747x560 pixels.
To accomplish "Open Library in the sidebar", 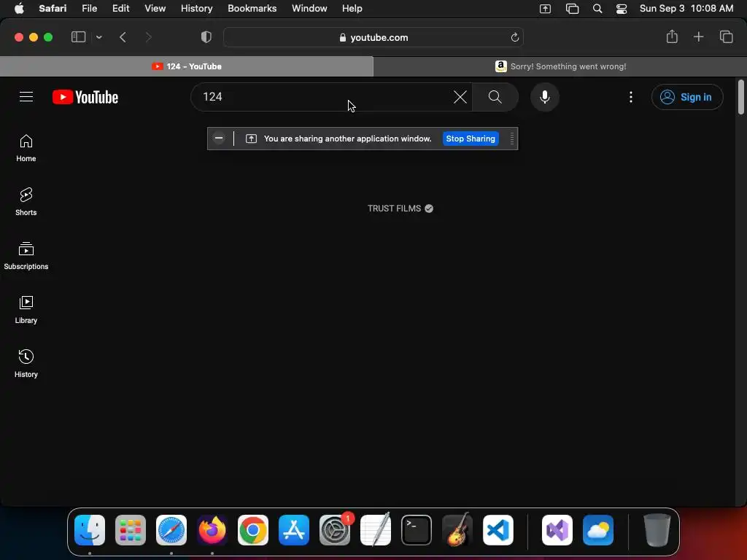I will pyautogui.click(x=26, y=310).
